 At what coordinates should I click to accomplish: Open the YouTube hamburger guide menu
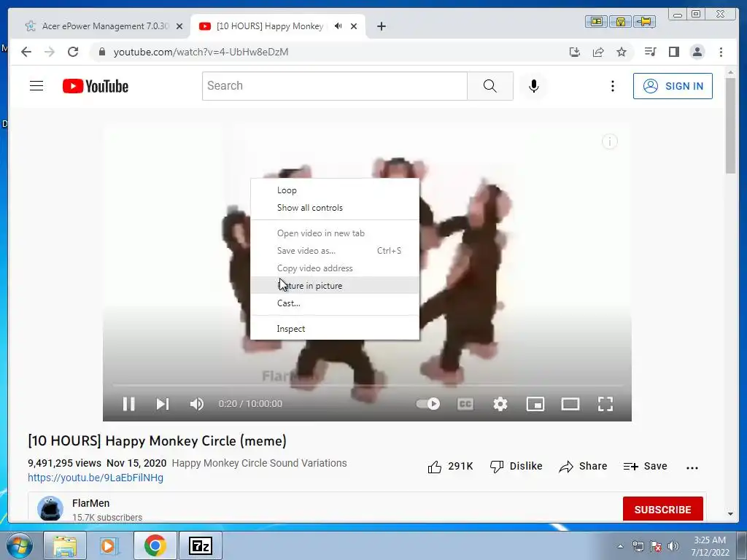coord(36,86)
